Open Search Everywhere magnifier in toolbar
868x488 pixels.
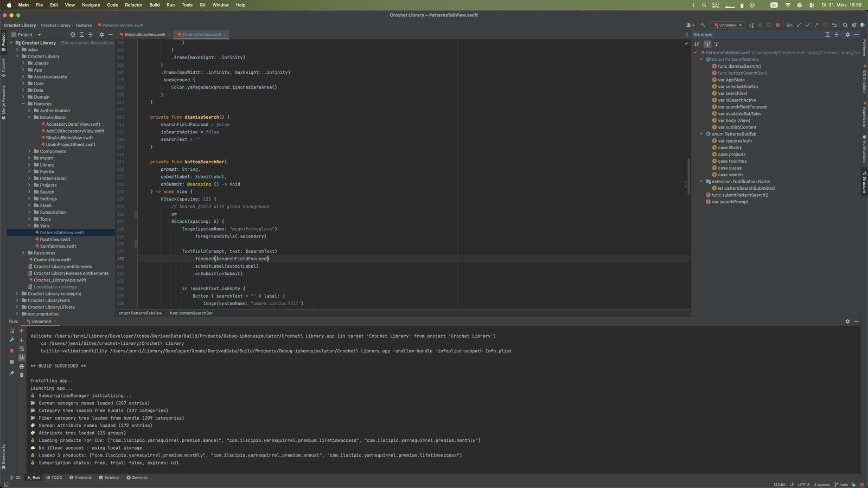point(845,25)
